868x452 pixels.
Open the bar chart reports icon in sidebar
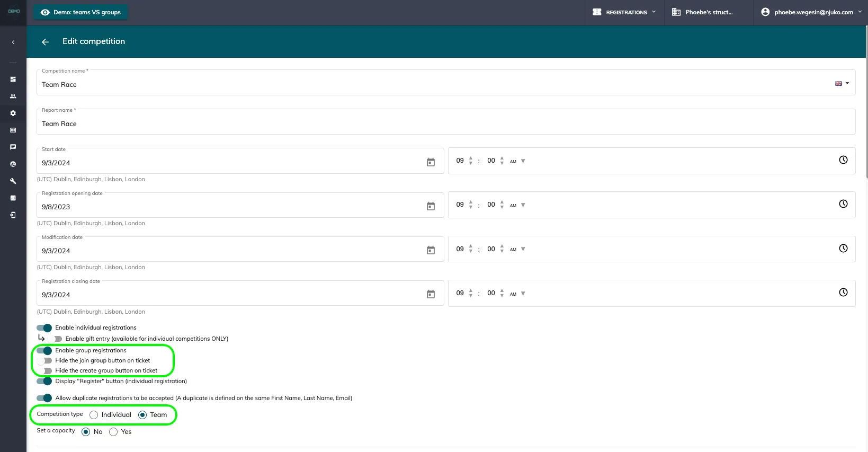13,198
